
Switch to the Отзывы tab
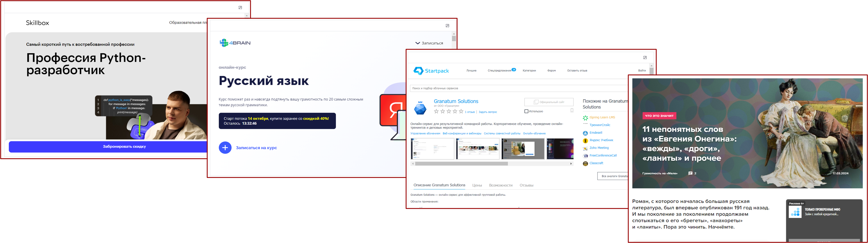point(526,186)
